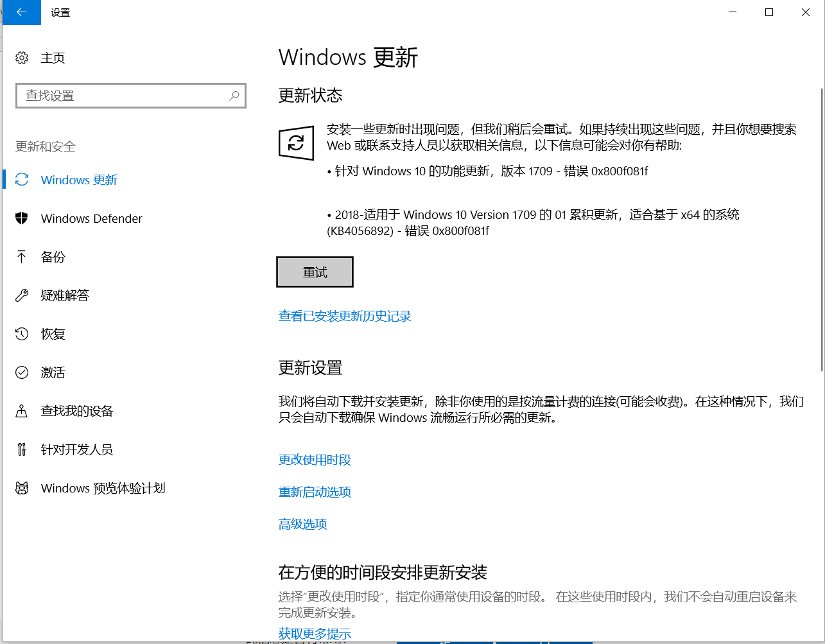Image resolution: width=825 pixels, height=644 pixels.
Task: Click the update status refresh icon
Action: [296, 143]
